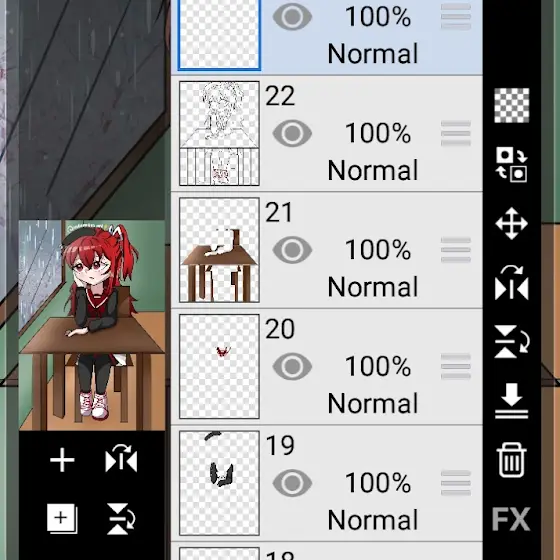Toggle visibility of layer 21
The height and width of the screenshot is (560, 560).
pos(292,250)
